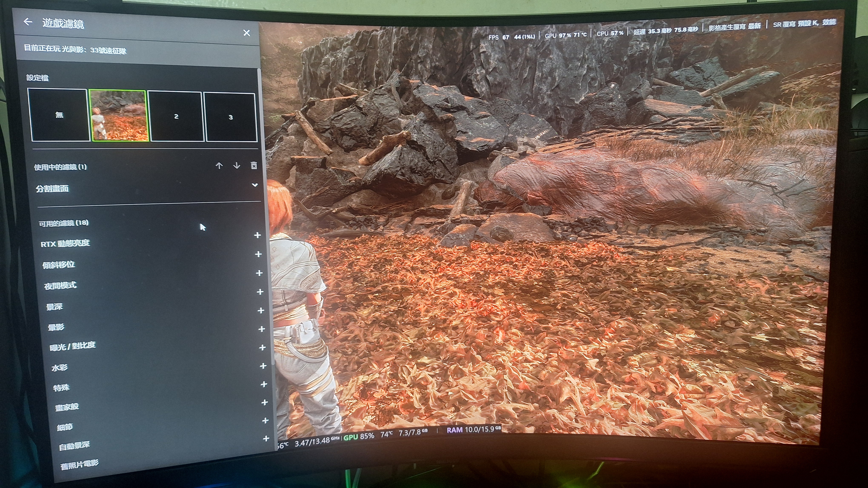Add the 細節 filter with its plus
This screenshot has height=488, width=868.
pos(265,402)
